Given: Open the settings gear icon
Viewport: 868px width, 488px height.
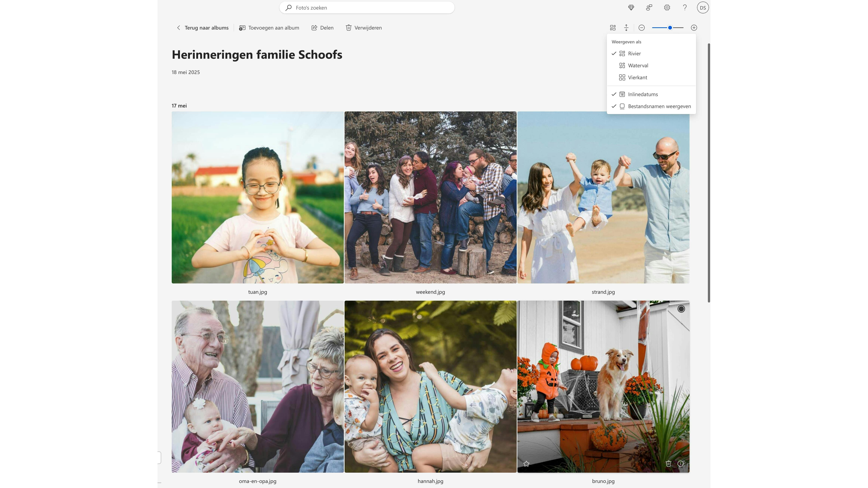Looking at the screenshot, I should [x=667, y=7].
